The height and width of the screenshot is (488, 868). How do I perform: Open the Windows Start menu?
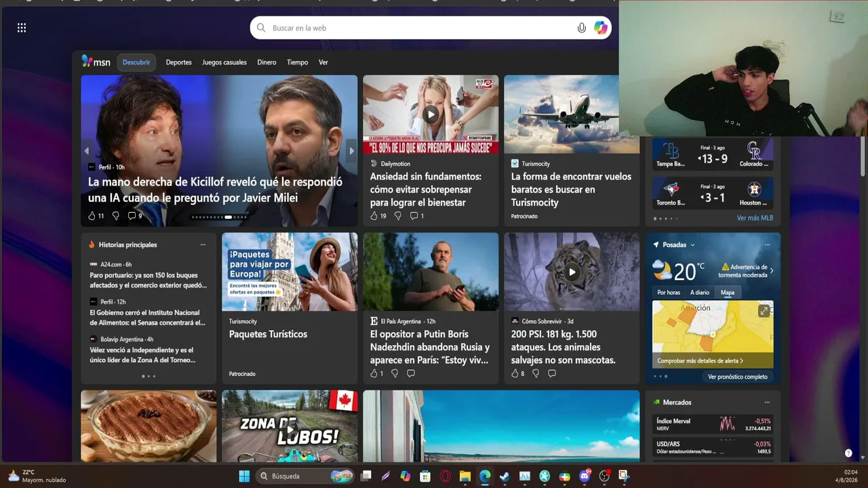click(244, 476)
